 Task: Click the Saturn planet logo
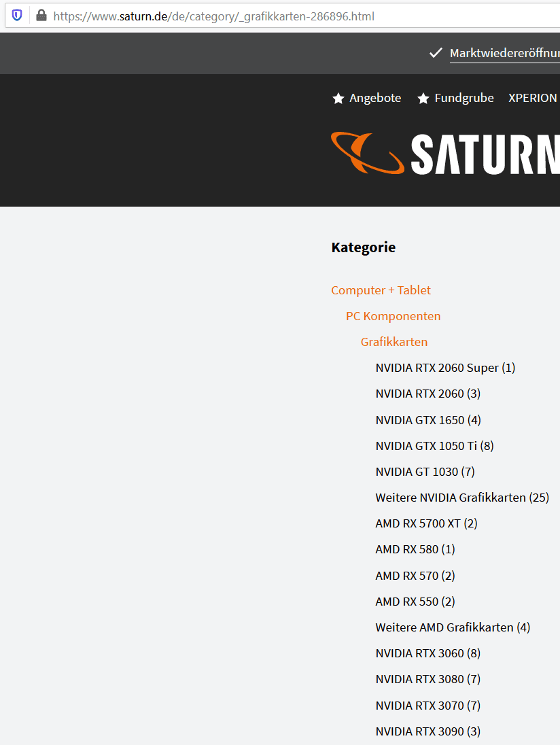(368, 153)
